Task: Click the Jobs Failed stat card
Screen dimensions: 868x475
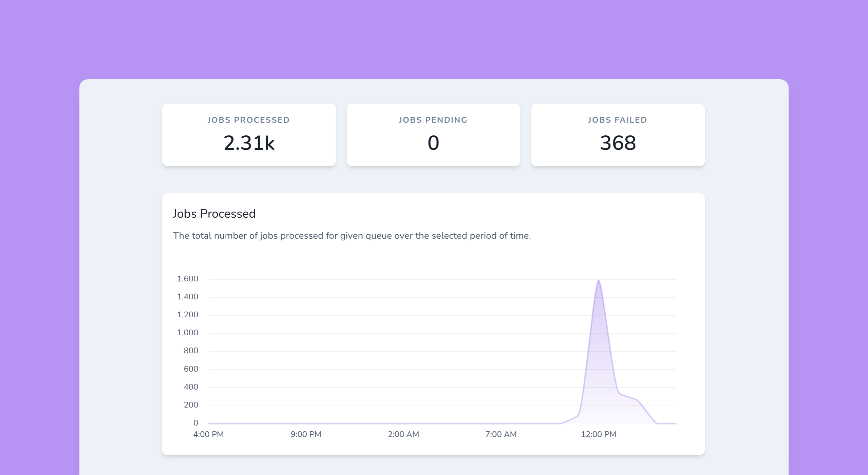Action: click(618, 135)
